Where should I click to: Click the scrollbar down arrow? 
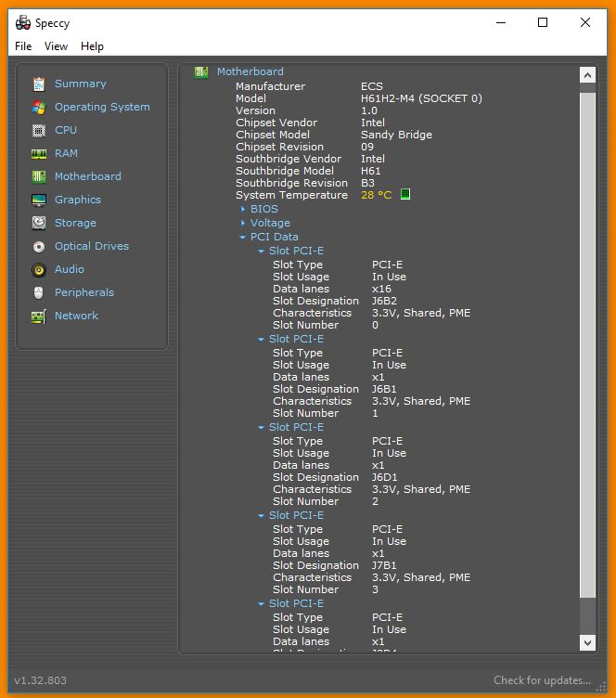coord(587,643)
